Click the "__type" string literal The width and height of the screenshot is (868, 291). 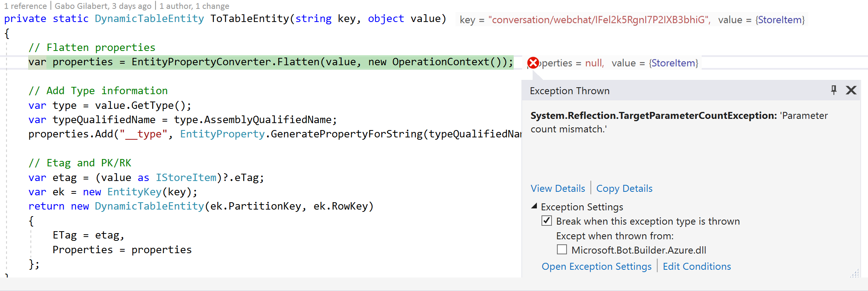[143, 134]
